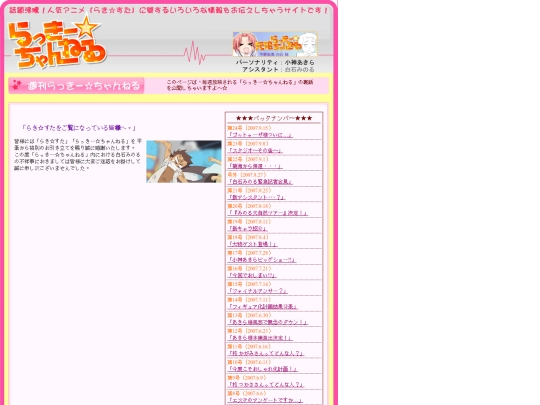Click the article title 「らき☆すたをご覧になっている皆様へ。」
The width and height of the screenshot is (540, 405).
pos(79,128)
